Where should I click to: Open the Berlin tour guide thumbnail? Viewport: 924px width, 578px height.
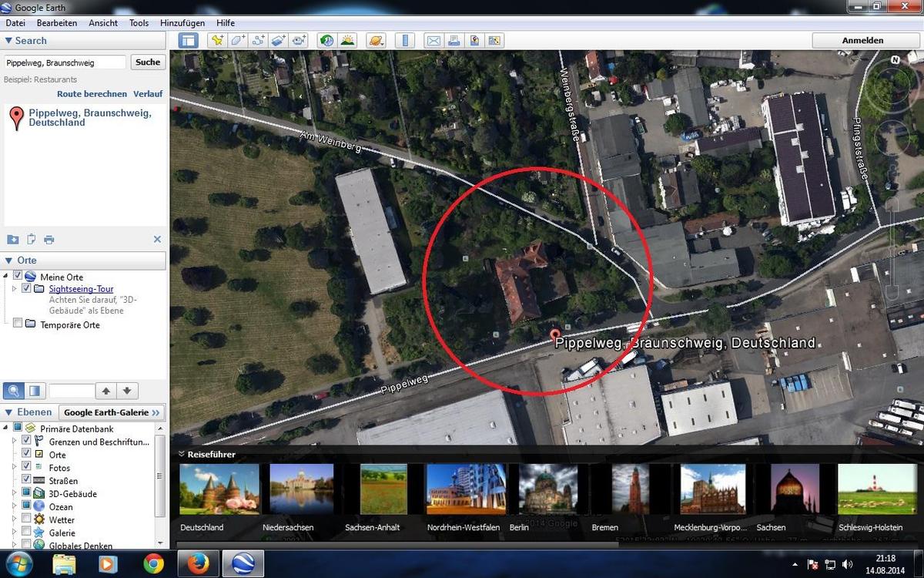point(548,489)
